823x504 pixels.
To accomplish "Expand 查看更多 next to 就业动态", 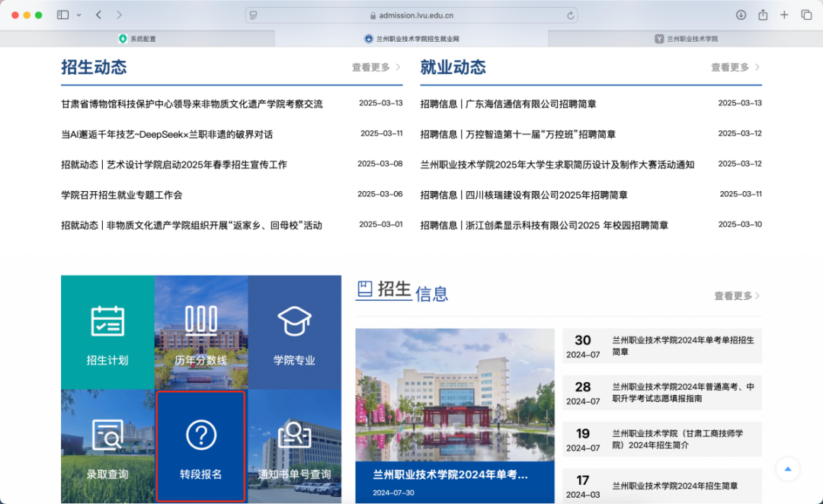I will tap(735, 68).
